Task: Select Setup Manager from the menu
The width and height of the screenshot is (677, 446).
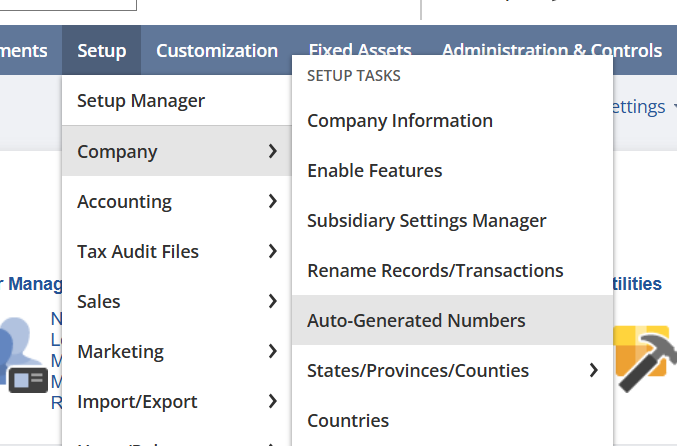Action: click(141, 101)
